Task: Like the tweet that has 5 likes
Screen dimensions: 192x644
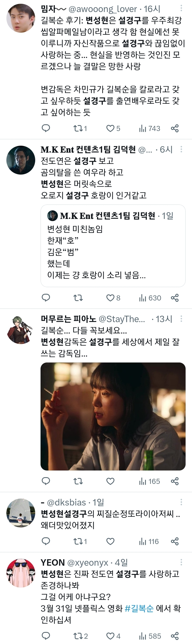Action: pos(113,129)
